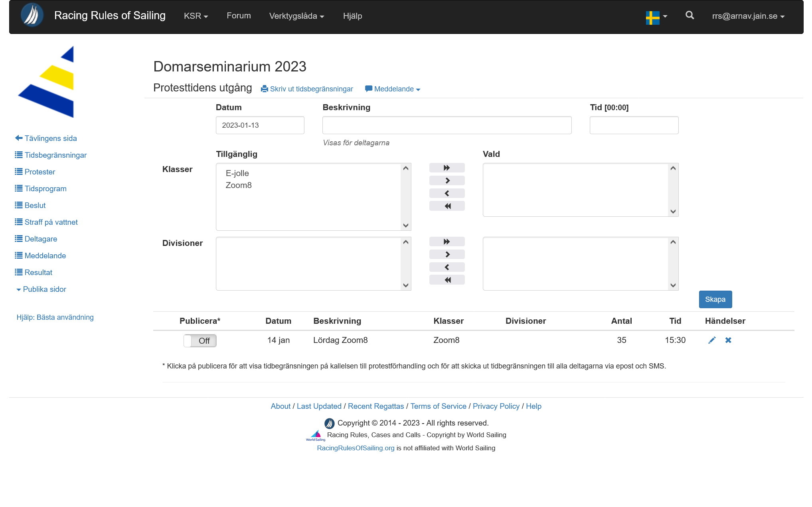Click the search magnifier icon in navbar

point(690,16)
